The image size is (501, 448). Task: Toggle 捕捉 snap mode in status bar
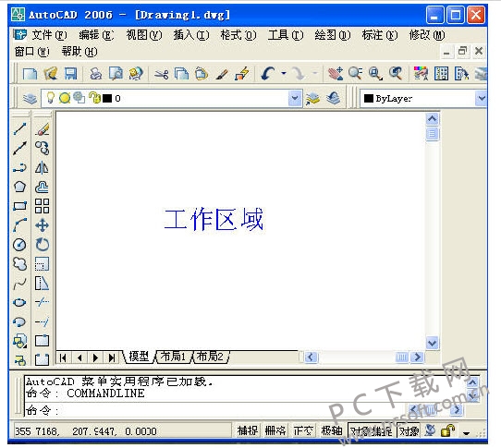[x=248, y=430]
